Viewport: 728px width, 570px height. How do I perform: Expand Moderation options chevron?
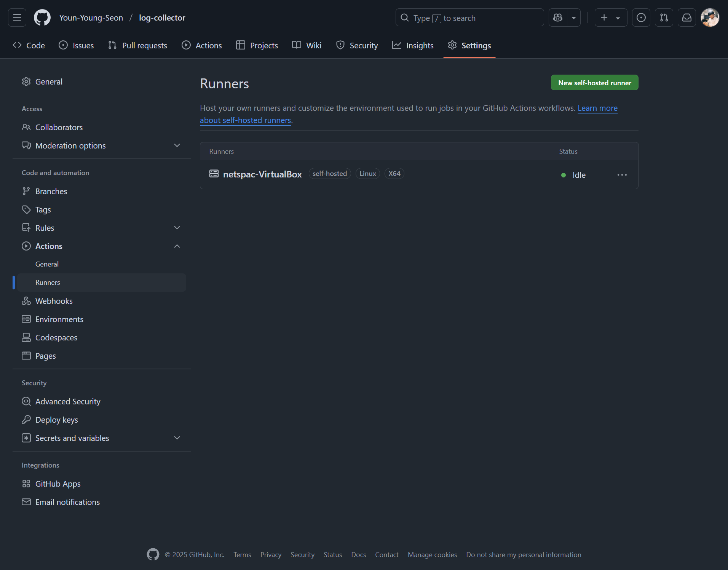177,145
